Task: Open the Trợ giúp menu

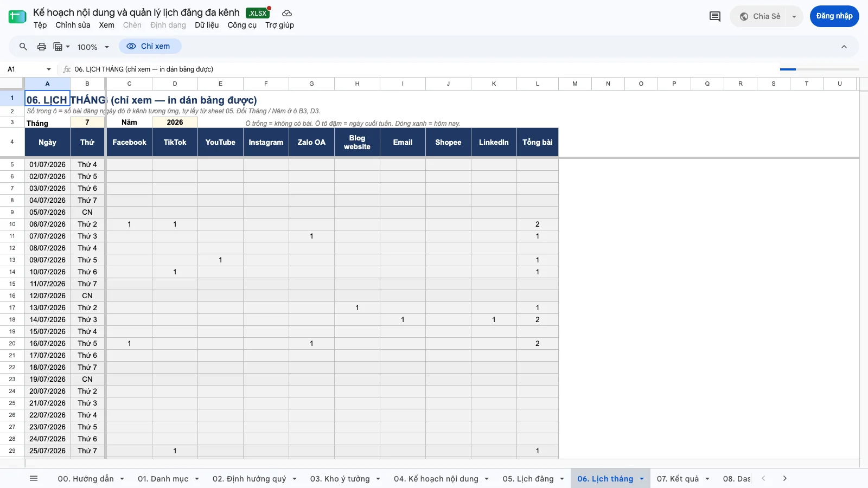Action: (x=279, y=25)
